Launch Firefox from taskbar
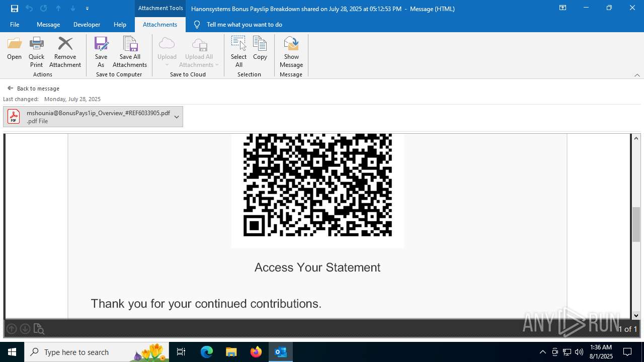Image resolution: width=644 pixels, height=362 pixels. tap(256, 352)
